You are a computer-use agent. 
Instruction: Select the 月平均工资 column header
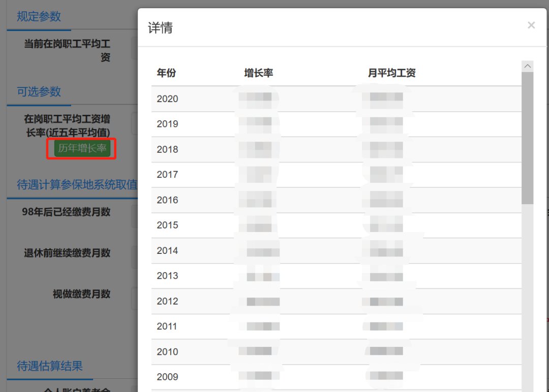point(391,73)
